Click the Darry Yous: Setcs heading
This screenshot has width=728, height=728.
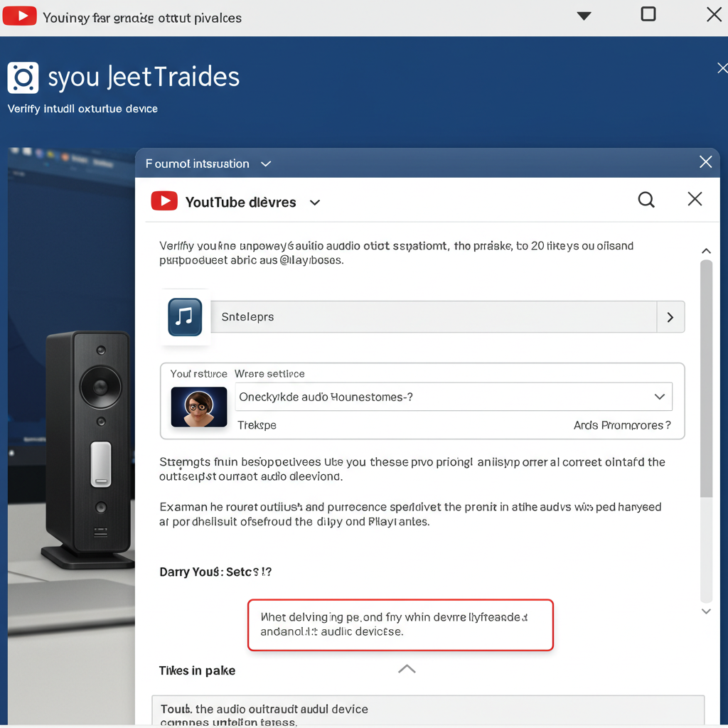click(x=215, y=572)
